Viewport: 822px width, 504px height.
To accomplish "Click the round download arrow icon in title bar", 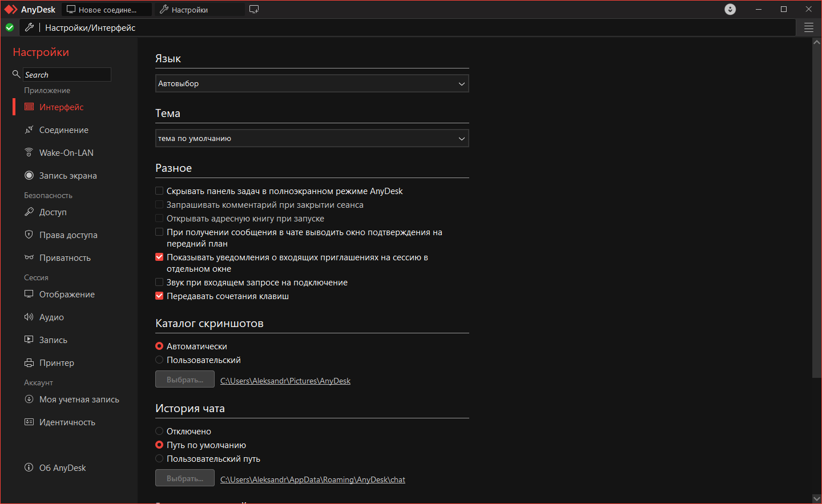I will (730, 9).
